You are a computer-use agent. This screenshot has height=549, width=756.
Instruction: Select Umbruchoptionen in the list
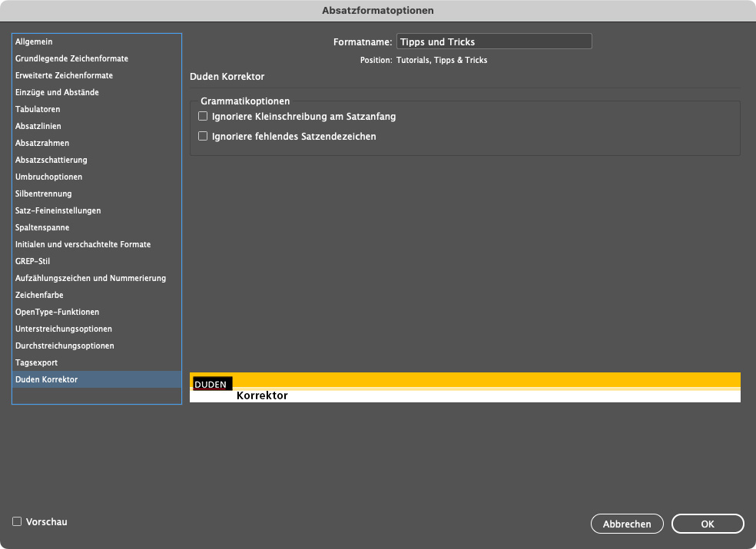(x=97, y=177)
